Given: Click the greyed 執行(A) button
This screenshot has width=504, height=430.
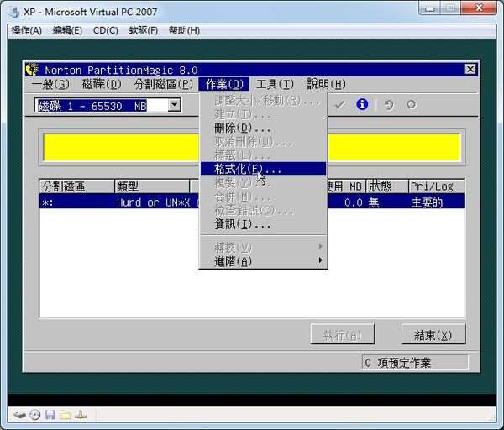Looking at the screenshot, I should pos(343,335).
